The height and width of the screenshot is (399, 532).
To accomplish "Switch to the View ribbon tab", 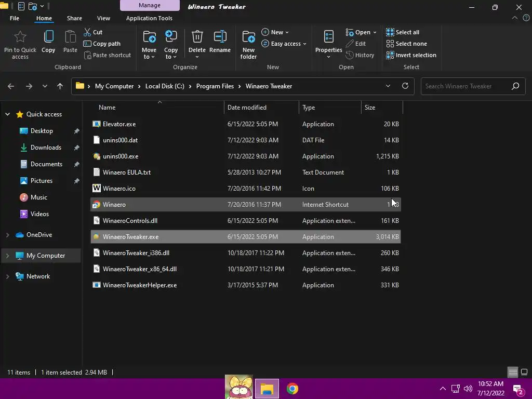I will 103,18.
